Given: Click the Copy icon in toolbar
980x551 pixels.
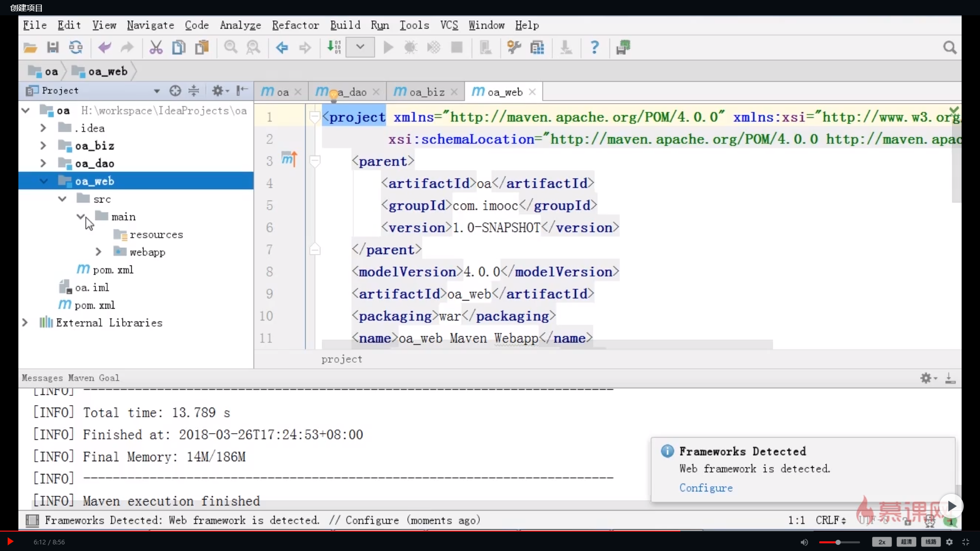Looking at the screenshot, I should tap(179, 48).
